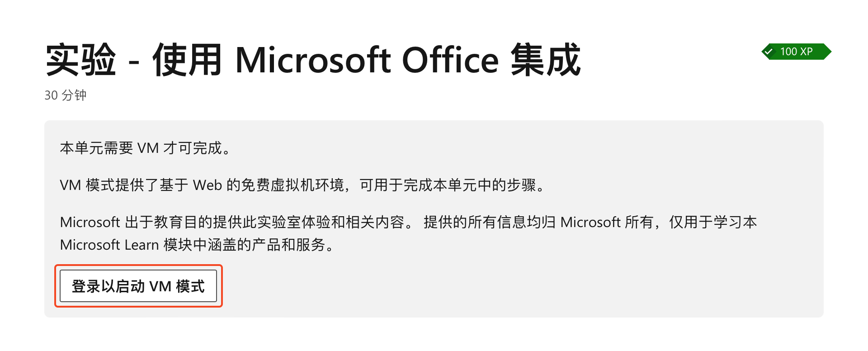The image size is (868, 351).
Task: Click the word "Web" in the notice
Action: click(208, 185)
